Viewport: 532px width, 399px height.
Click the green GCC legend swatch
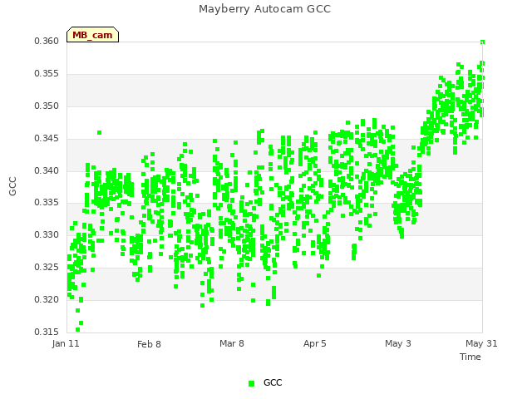(251, 383)
